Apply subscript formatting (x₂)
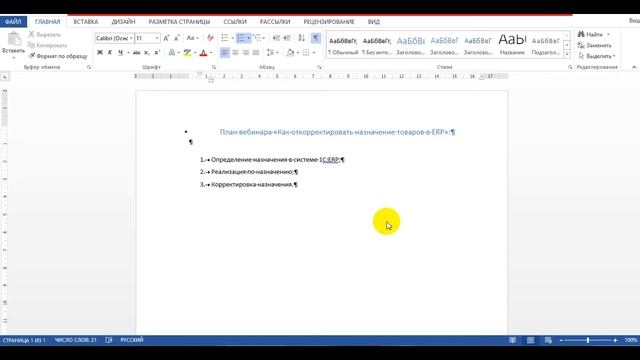Viewport: 640px width, 360px height. [147, 53]
